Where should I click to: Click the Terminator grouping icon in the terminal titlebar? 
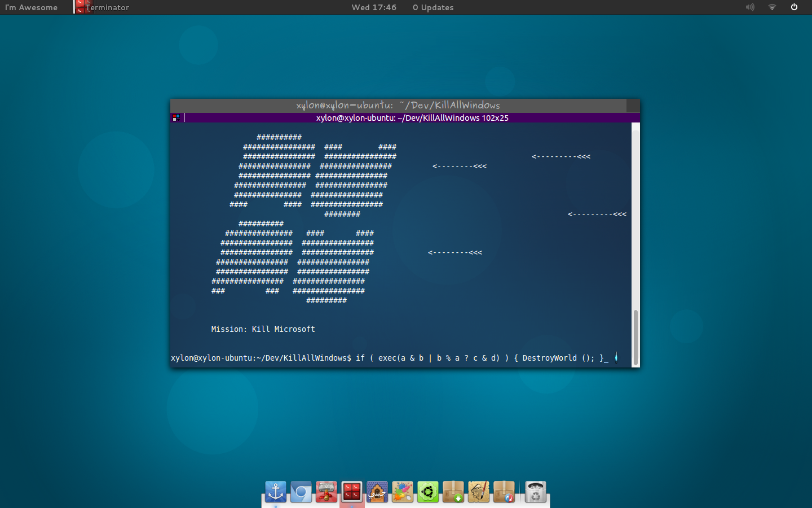(x=176, y=117)
